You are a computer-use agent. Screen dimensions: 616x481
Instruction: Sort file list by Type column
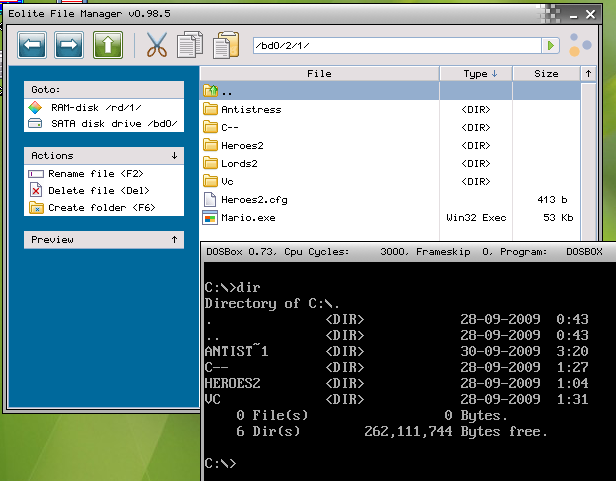[x=475, y=74]
